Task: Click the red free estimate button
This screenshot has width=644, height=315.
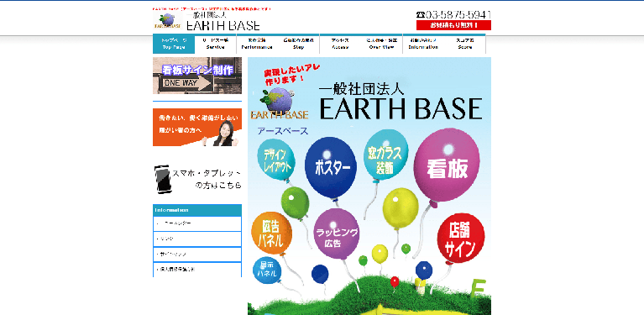Action: (453, 25)
